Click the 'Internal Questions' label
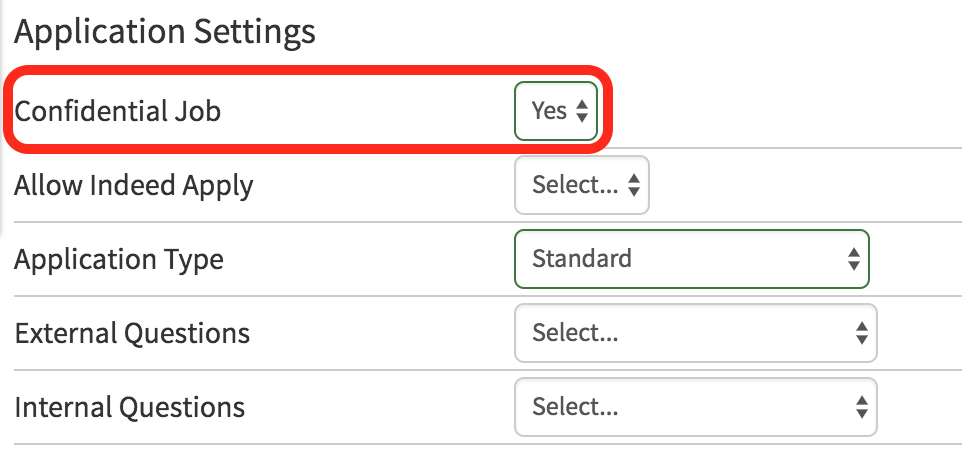This screenshot has height=474, width=962. tap(129, 407)
